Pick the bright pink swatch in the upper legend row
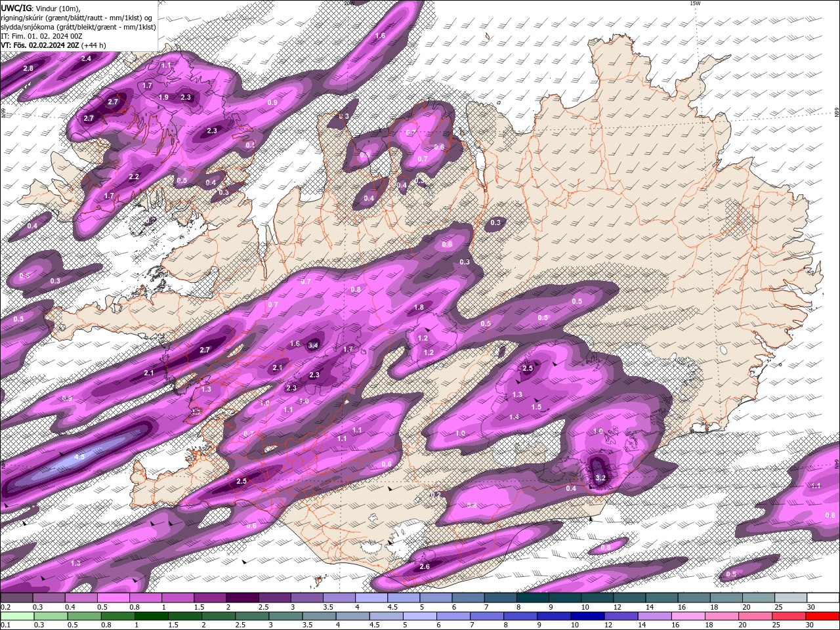840x630 pixels. click(x=113, y=598)
